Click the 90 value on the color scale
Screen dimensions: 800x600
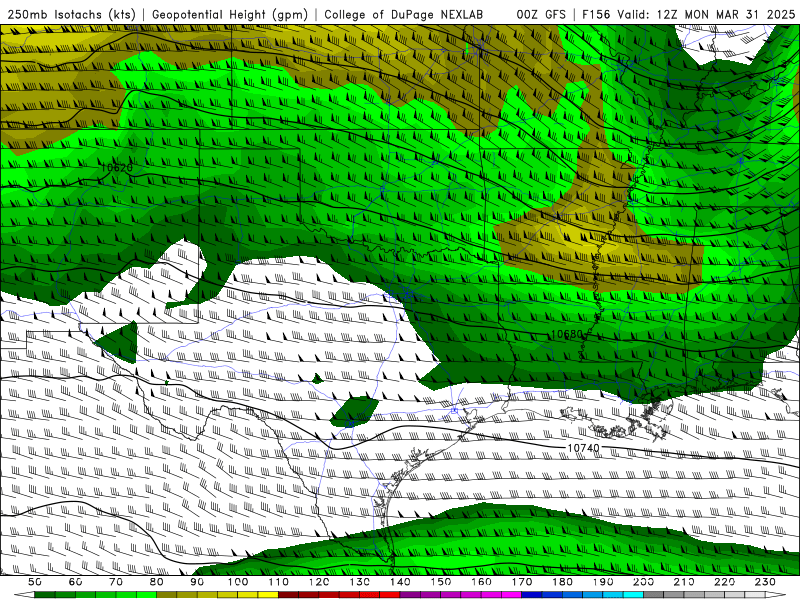coord(197,582)
